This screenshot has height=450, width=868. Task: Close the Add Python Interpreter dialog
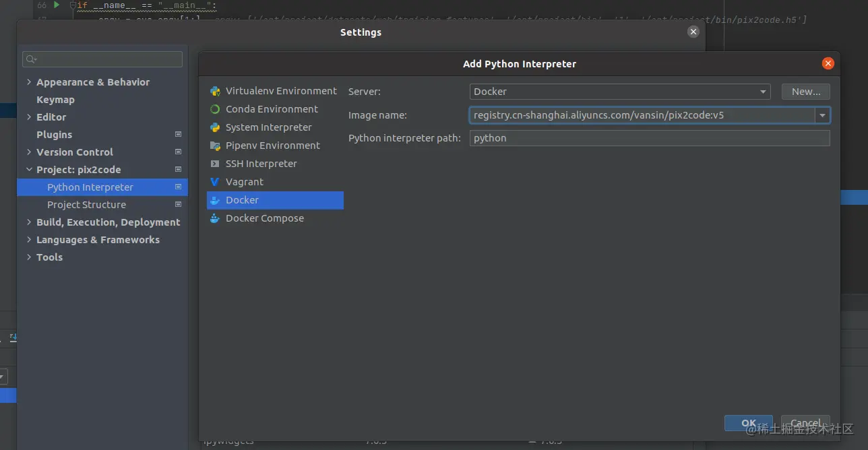tap(828, 63)
